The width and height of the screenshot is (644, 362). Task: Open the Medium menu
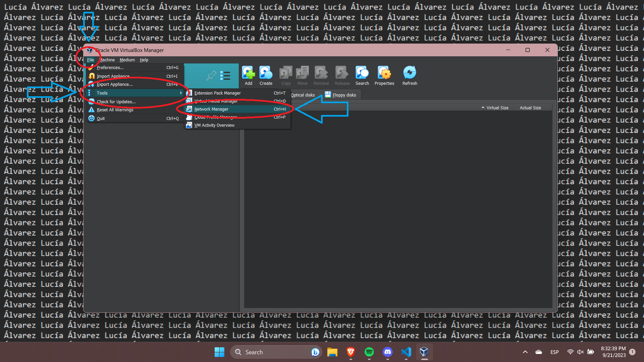coord(127,60)
